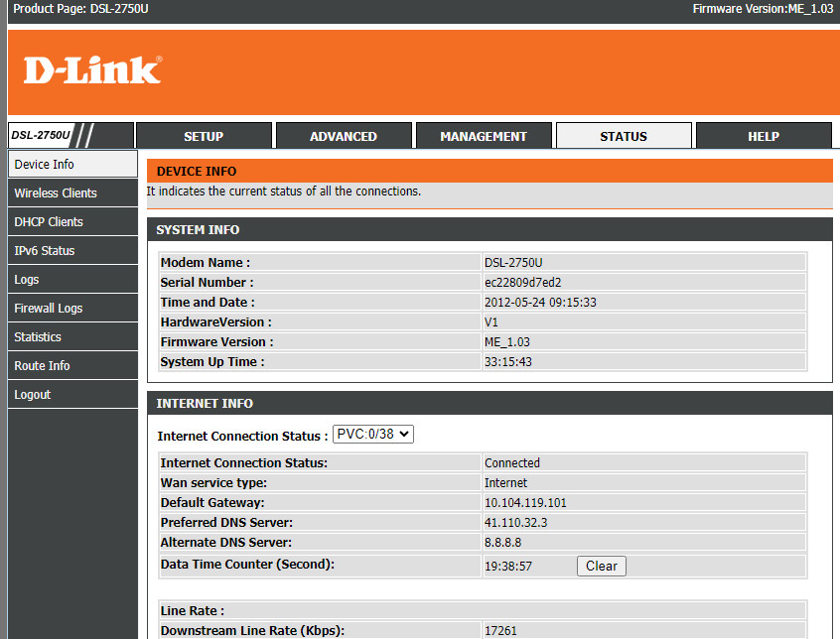
Task: Click alternate DNS 8.8.8.8
Action: pos(502,542)
